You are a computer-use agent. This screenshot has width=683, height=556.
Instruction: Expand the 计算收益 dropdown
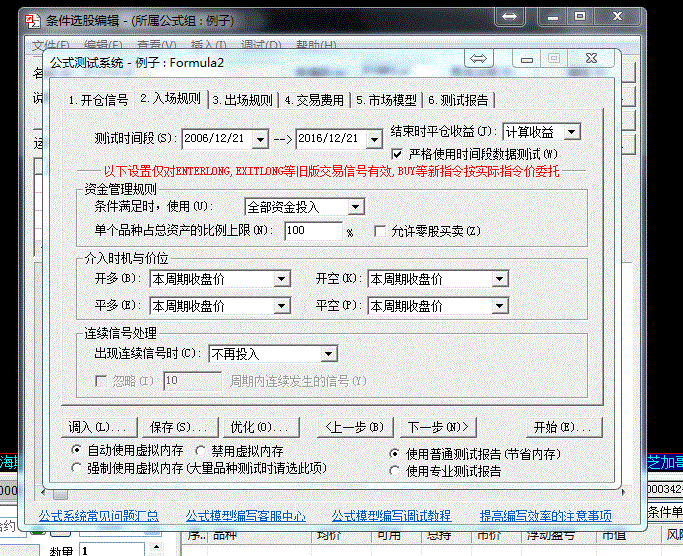(571, 132)
